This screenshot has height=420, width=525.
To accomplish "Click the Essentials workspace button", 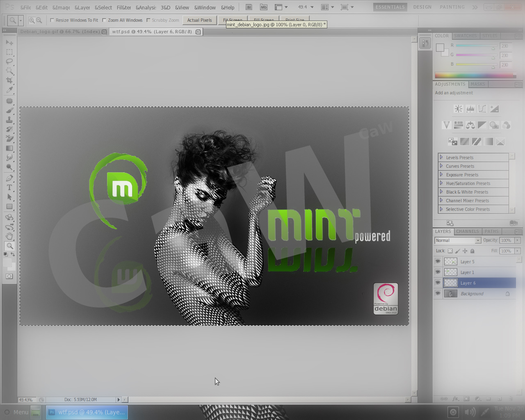I will [390, 7].
